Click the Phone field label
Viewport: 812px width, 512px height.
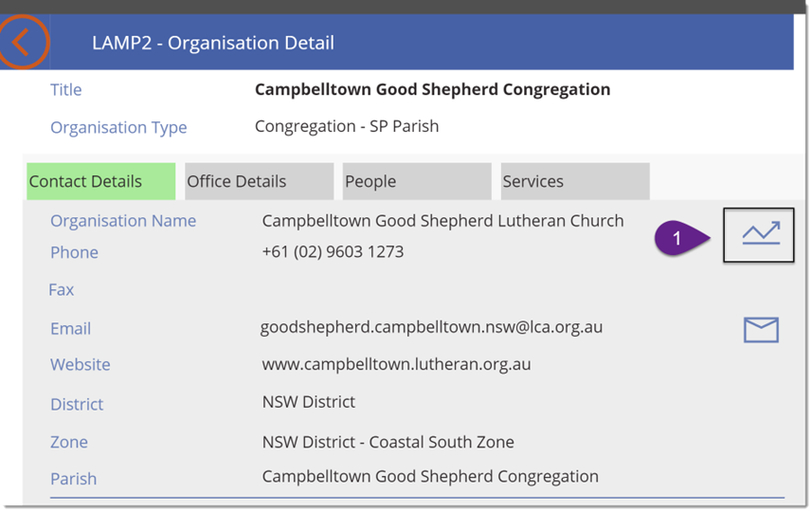tap(74, 253)
